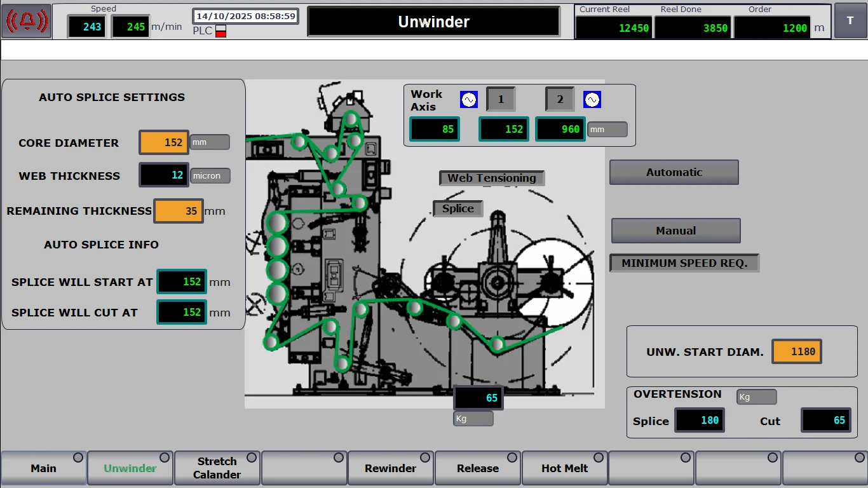The width and height of the screenshot is (868, 488).
Task: Edit the Remaining Thickness value 35
Action: (x=179, y=211)
